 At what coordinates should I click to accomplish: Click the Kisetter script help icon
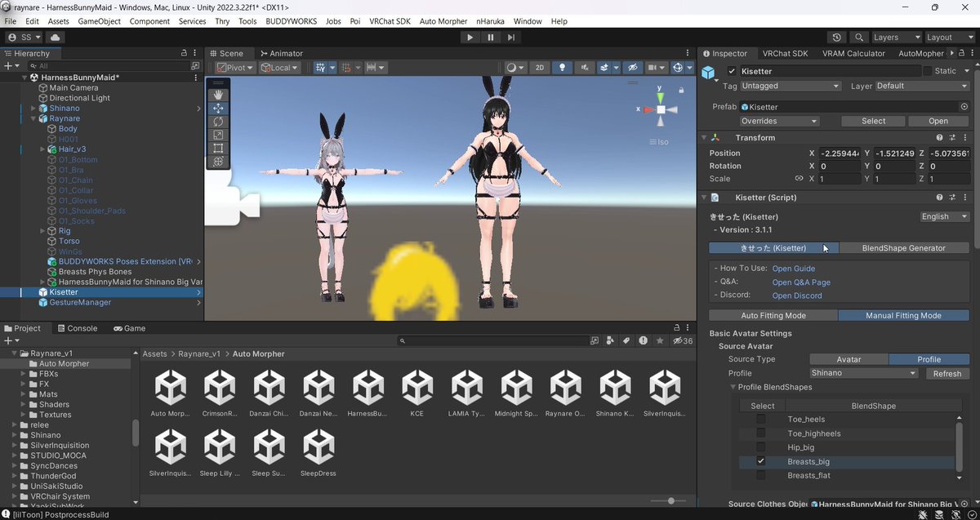click(x=940, y=198)
